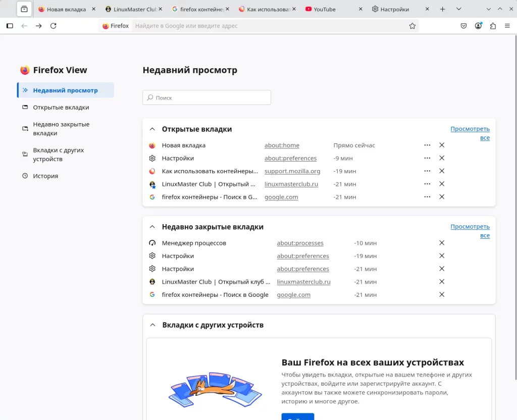Viewport: 517px width, 420px height.
Task: Open Менеджер процессов closed tab entry
Action: pos(194,243)
